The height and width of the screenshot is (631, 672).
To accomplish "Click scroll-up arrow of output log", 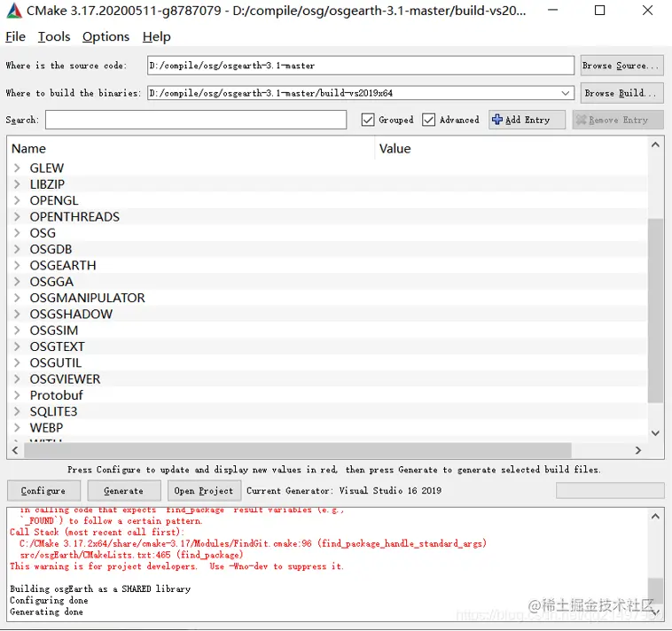I will coord(655,517).
